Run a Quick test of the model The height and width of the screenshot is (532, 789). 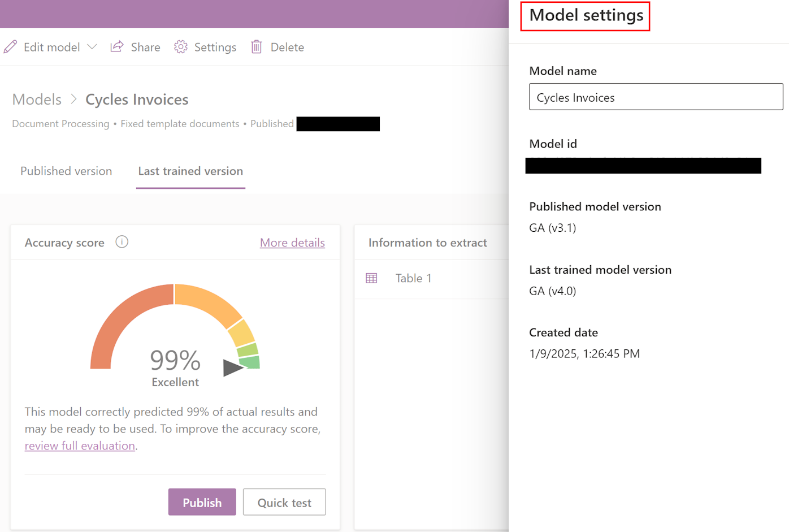[284, 502]
